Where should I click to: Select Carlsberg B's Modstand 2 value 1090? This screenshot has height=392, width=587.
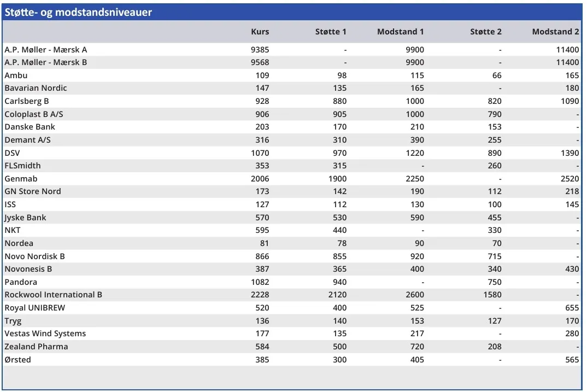pyautogui.click(x=569, y=101)
